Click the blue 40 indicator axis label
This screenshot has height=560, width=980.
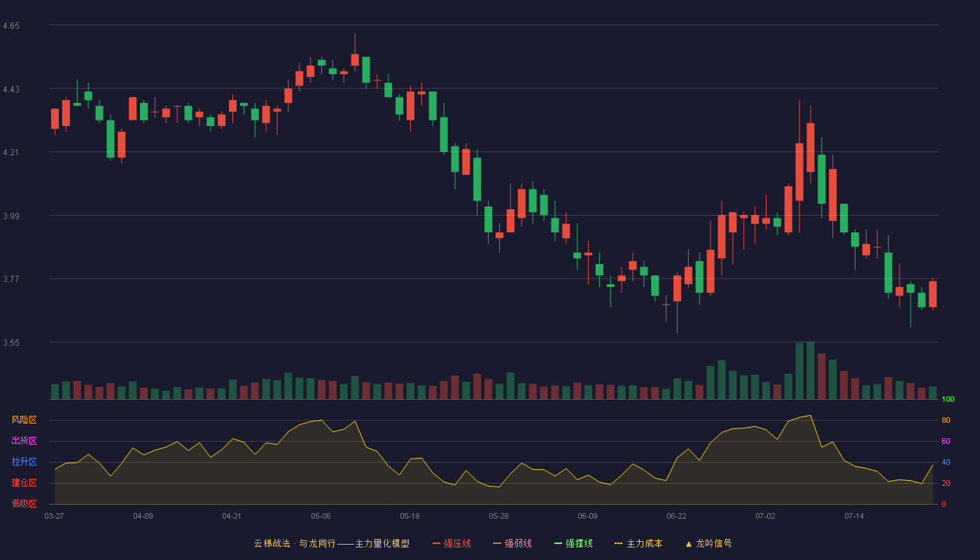click(x=946, y=462)
